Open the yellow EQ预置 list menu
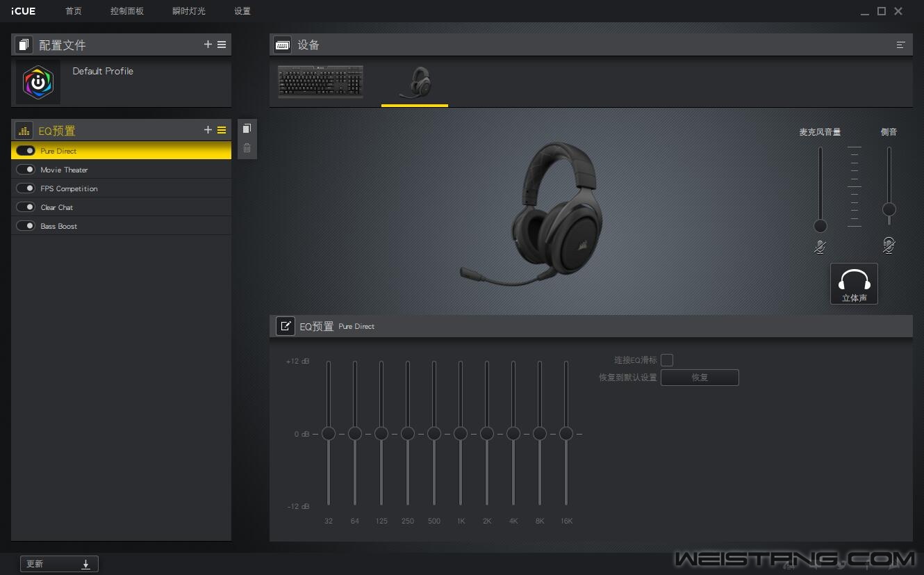Viewport: 924px width, 575px height. tap(222, 130)
